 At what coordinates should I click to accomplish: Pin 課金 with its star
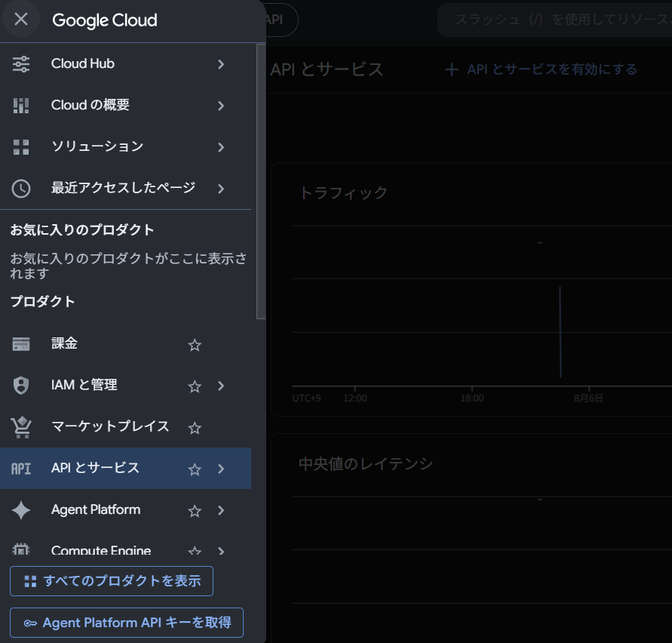coord(195,345)
